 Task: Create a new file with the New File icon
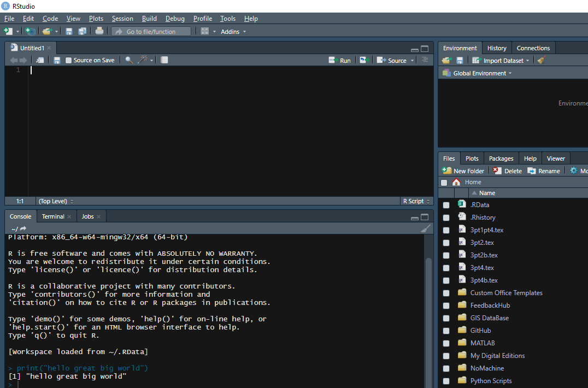pos(8,32)
